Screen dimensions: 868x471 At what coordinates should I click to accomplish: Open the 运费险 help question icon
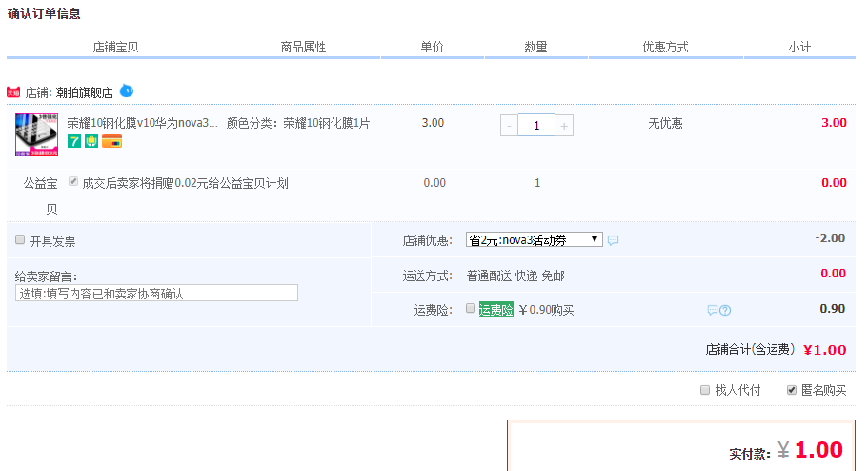tap(725, 310)
